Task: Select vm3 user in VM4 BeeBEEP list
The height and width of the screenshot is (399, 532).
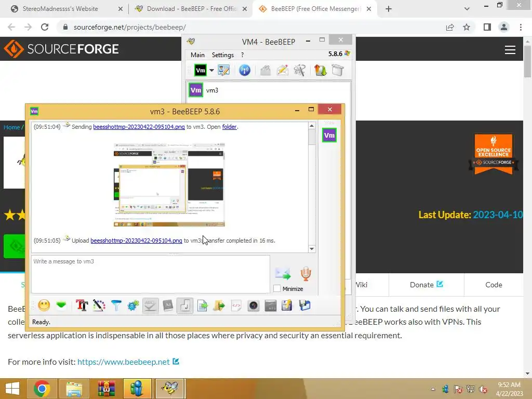Action: click(268, 90)
